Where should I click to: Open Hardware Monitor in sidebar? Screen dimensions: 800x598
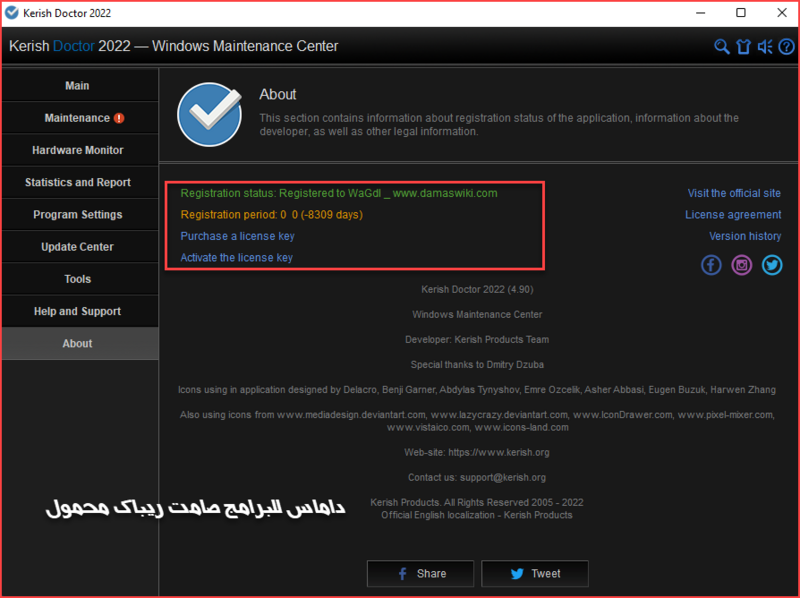(80, 150)
